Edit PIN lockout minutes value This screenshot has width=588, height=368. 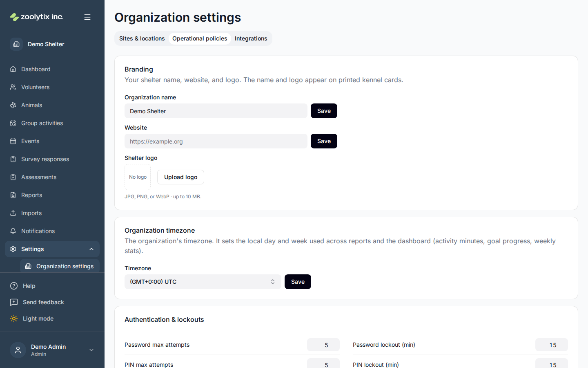pos(552,364)
